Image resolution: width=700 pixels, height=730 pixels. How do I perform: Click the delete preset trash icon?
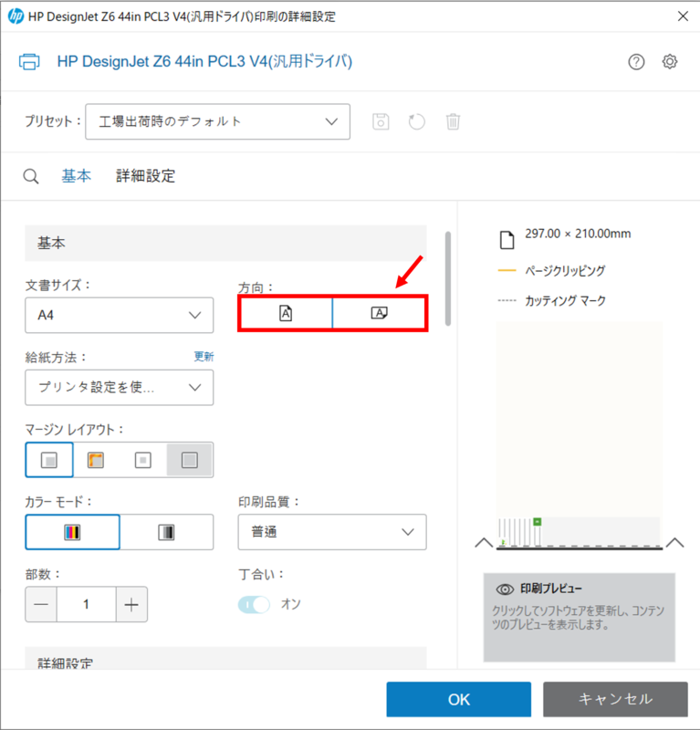point(453,122)
